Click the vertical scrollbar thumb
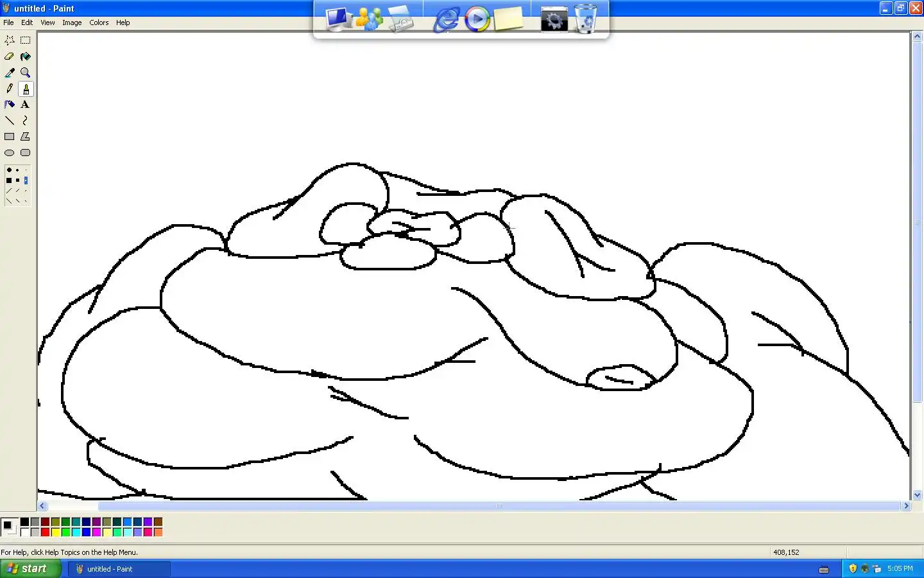The image size is (924, 578). pos(917,222)
